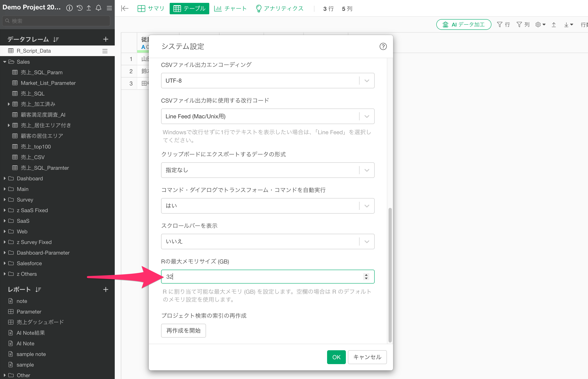
Task: Click キャンセル button
Action: pyautogui.click(x=367, y=357)
